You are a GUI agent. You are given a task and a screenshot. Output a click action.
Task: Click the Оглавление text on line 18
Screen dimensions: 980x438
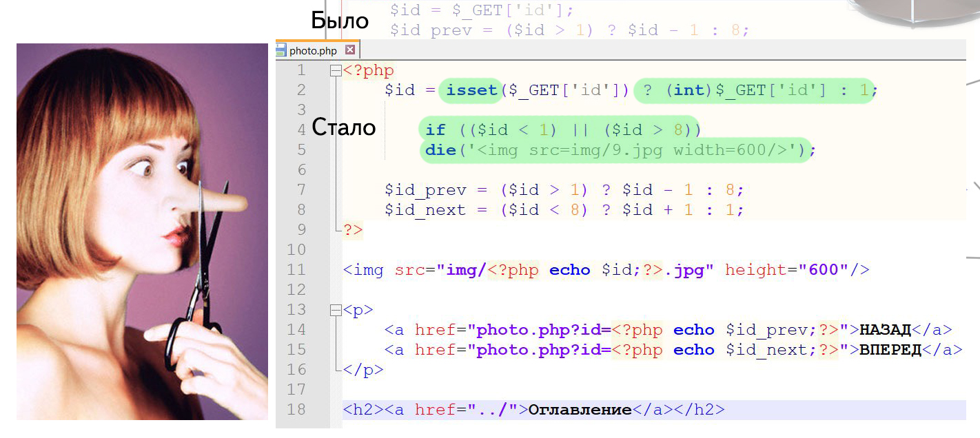tap(580, 410)
